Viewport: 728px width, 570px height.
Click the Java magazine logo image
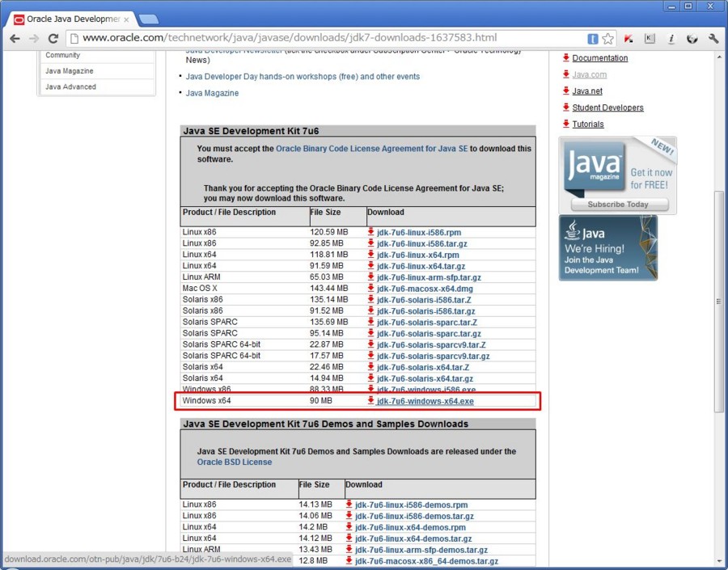point(594,167)
